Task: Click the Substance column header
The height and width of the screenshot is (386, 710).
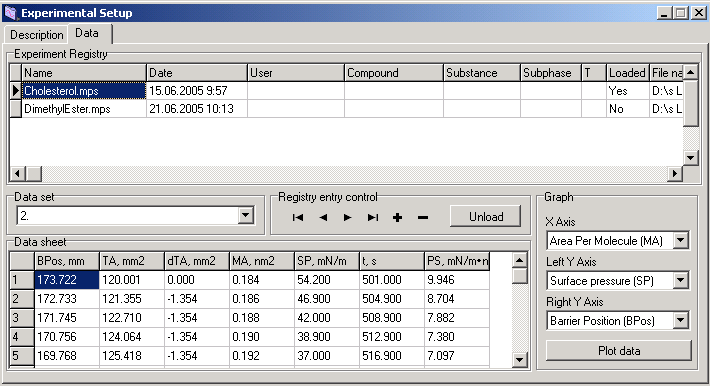Action: (482, 73)
